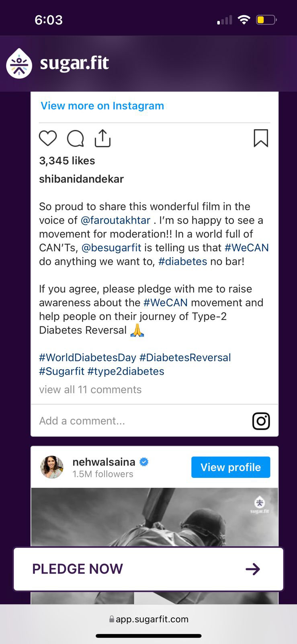This screenshot has width=297, height=644.
Task: Click the View profile button
Action: click(x=231, y=467)
